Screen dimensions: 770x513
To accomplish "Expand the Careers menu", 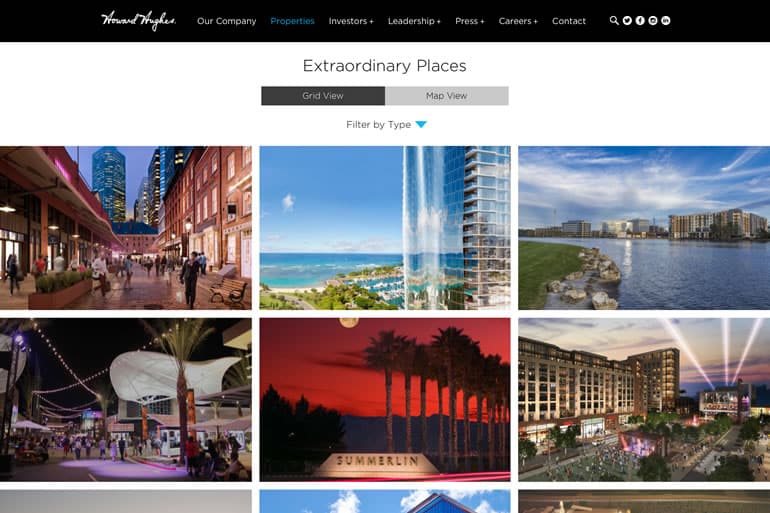I will tap(518, 21).
